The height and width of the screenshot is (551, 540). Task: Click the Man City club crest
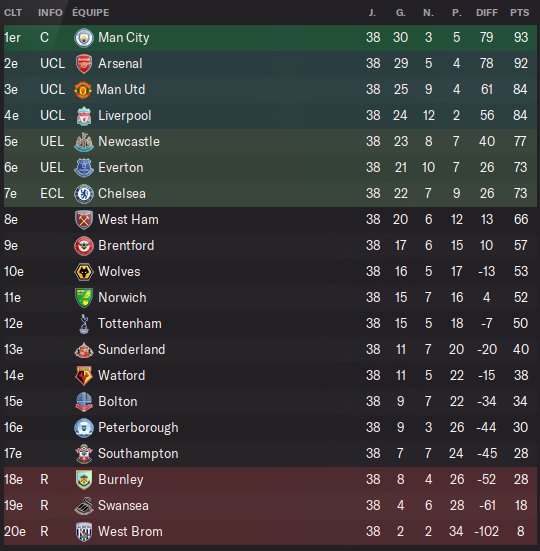coord(84,38)
